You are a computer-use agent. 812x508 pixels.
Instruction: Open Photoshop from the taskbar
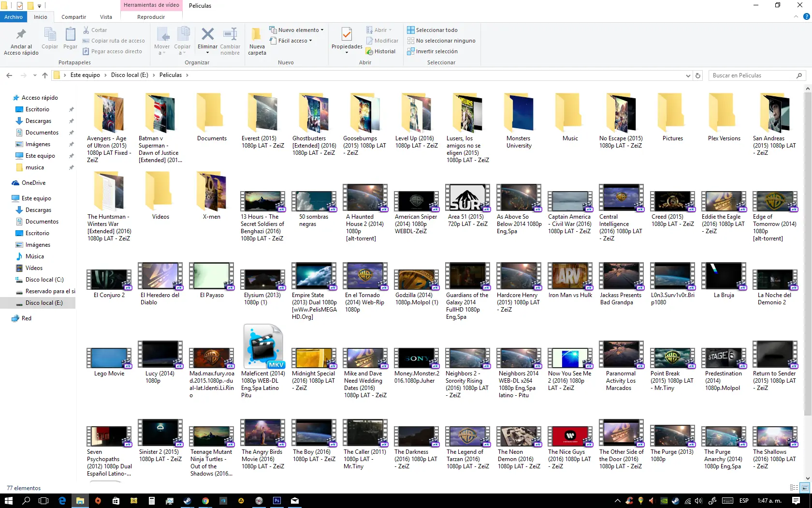(277, 501)
